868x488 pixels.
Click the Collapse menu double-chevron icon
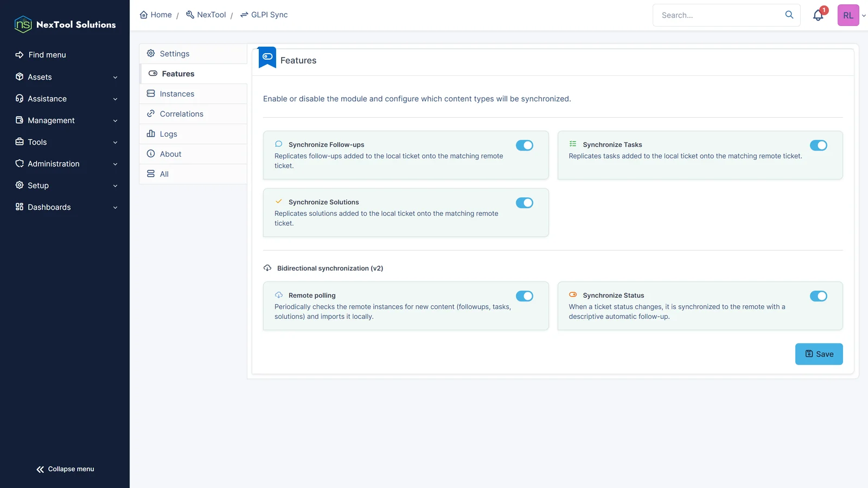point(40,470)
